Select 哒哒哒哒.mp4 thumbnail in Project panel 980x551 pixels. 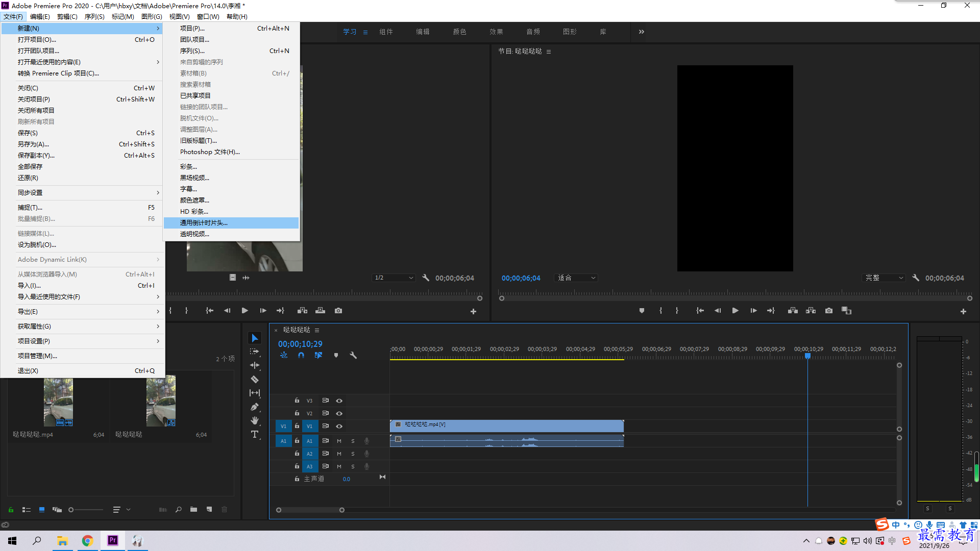[58, 403]
